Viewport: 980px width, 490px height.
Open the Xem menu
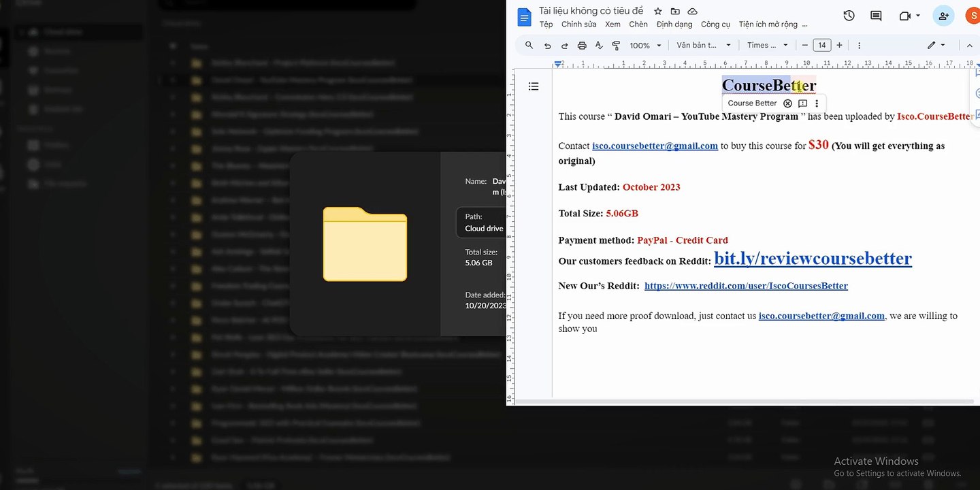(x=612, y=24)
